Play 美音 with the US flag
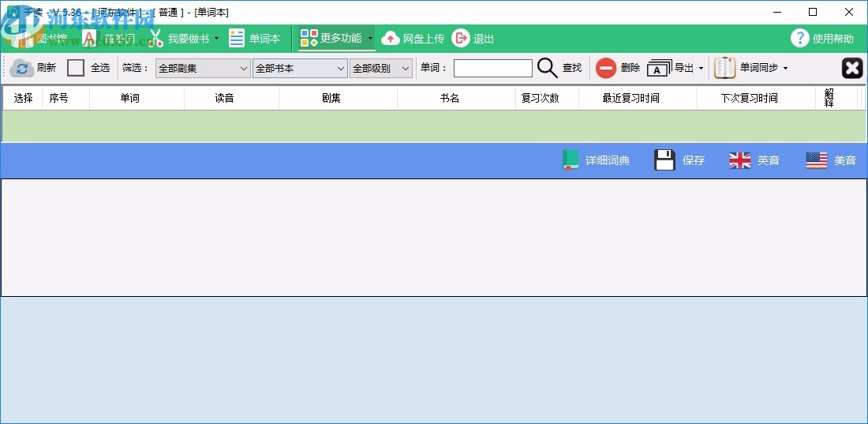868x424 pixels. coord(817,160)
